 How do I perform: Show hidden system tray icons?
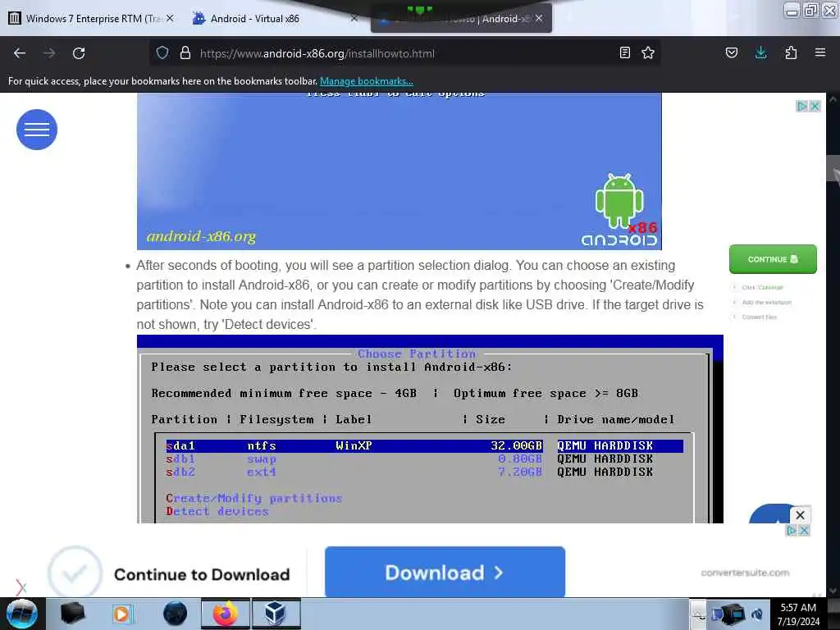(x=697, y=614)
